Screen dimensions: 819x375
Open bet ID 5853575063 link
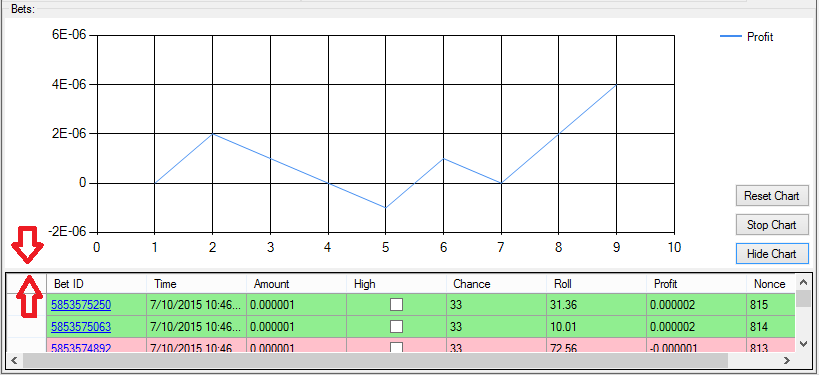[81, 326]
